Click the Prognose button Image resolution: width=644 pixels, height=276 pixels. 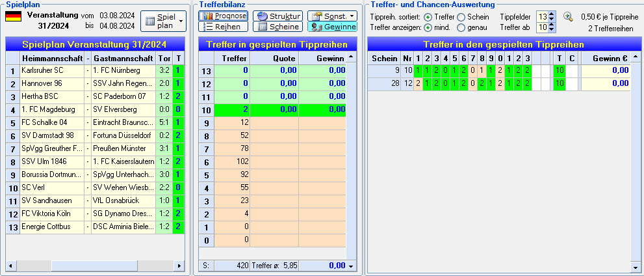click(223, 16)
